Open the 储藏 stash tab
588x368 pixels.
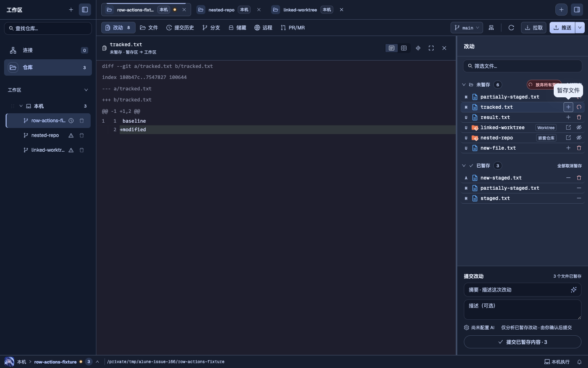point(237,28)
